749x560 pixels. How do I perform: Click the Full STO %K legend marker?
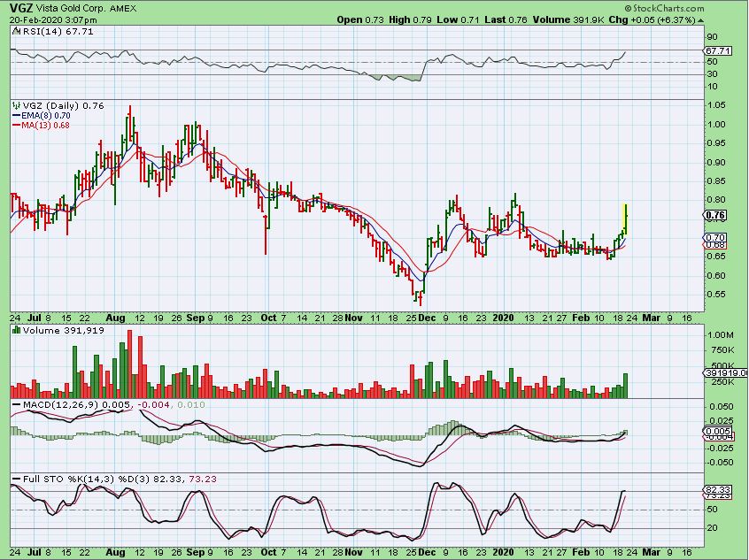point(17,479)
